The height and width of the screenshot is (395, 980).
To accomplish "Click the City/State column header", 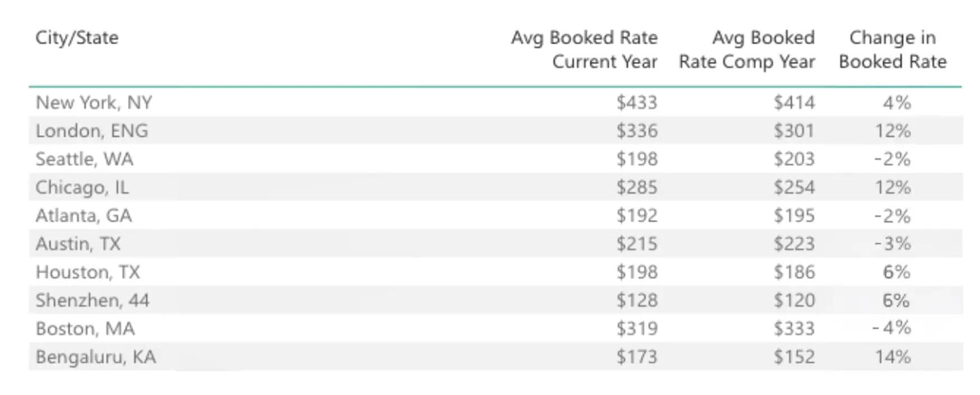I will point(77,38).
